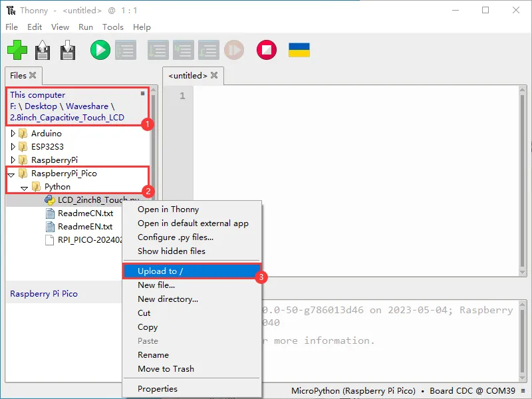Open the File menu
This screenshot has height=399, width=532.
pyautogui.click(x=11, y=27)
